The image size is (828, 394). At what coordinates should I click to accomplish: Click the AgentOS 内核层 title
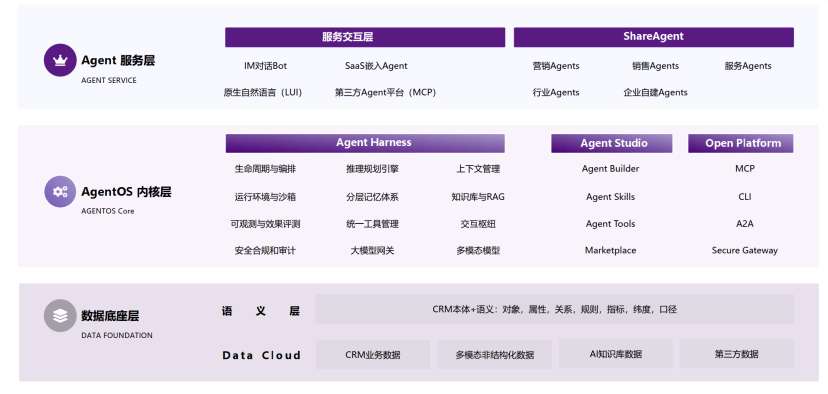coord(127,192)
